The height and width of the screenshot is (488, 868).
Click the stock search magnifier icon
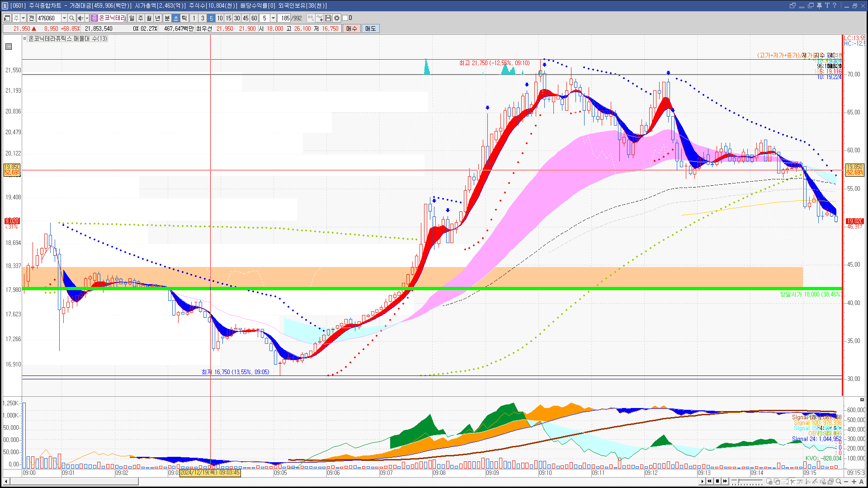point(71,18)
